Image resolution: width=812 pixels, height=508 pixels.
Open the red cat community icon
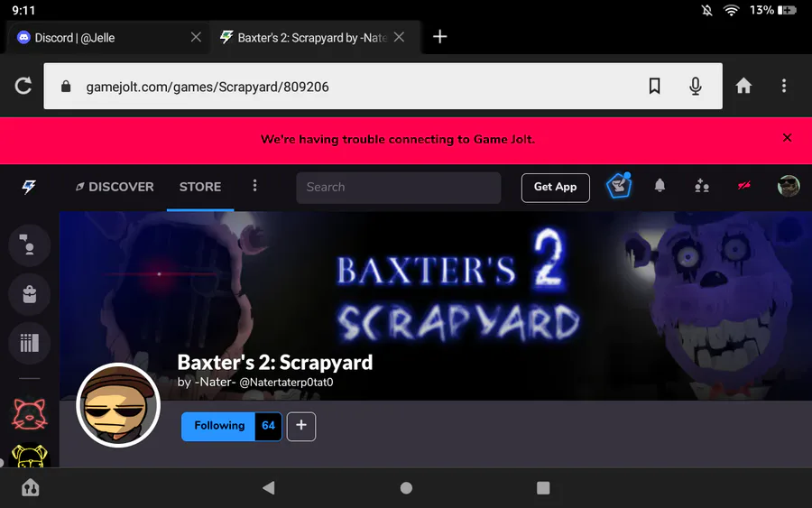tap(30, 415)
